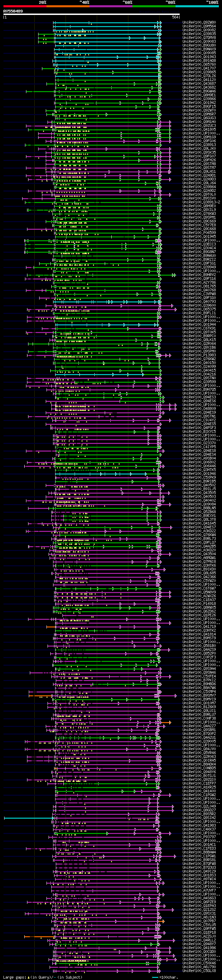The height and width of the screenshot is (980, 222).
Task: Open hit UniRef100_Q09083
Action: point(199,41)
